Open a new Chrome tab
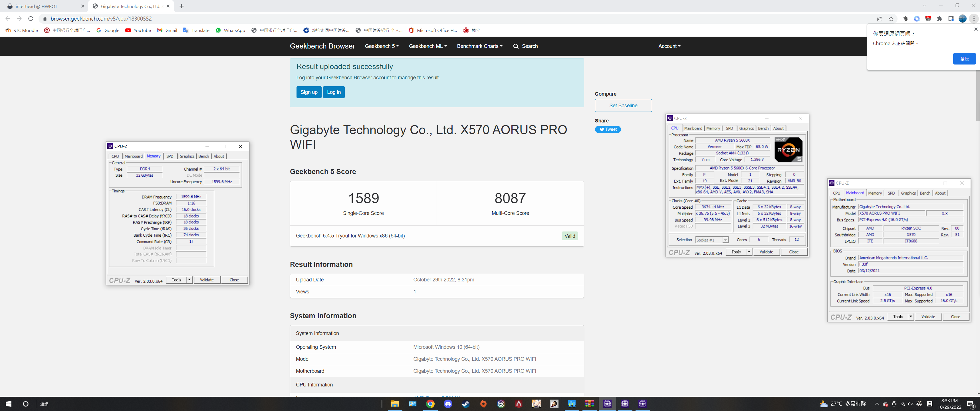This screenshot has width=980, height=411. [x=182, y=6]
